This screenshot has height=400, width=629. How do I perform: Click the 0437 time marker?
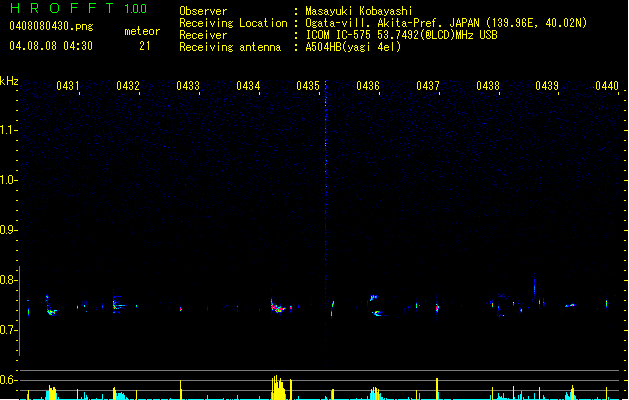(428, 86)
